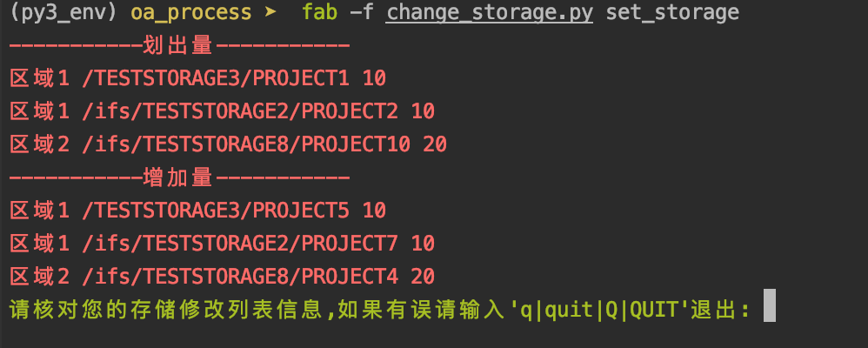868x348 pixels.
Task: Click the value 20 after PROJECT10
Action: (435, 144)
